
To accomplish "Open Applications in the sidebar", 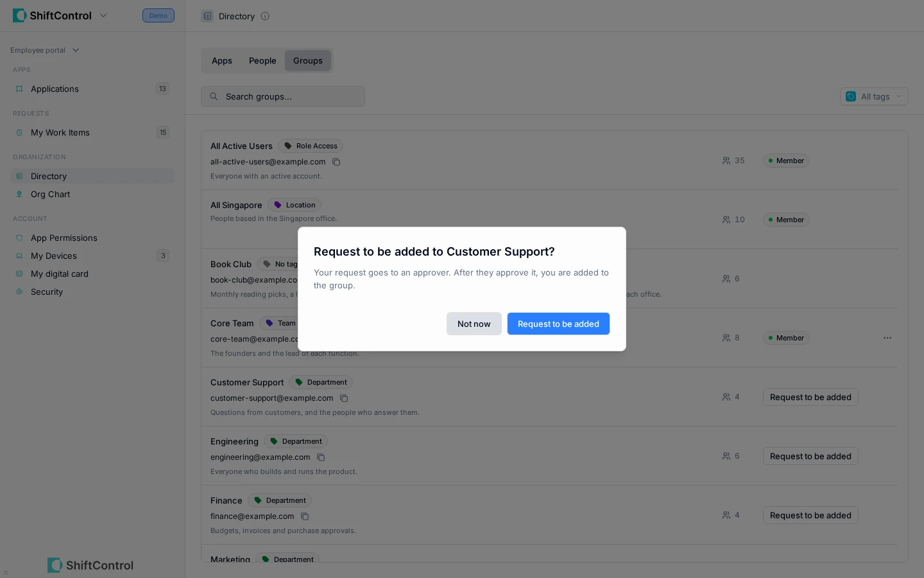I will (92, 89).
